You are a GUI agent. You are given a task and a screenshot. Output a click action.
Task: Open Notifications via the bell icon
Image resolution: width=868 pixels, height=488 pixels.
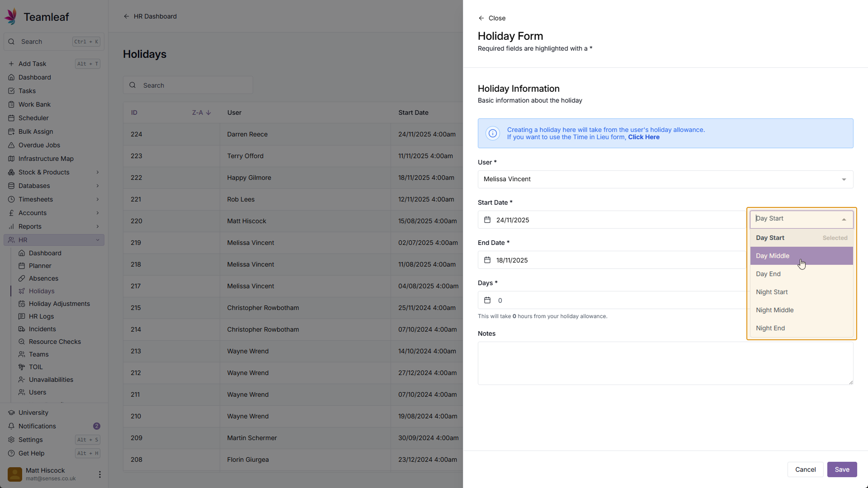[x=11, y=426]
